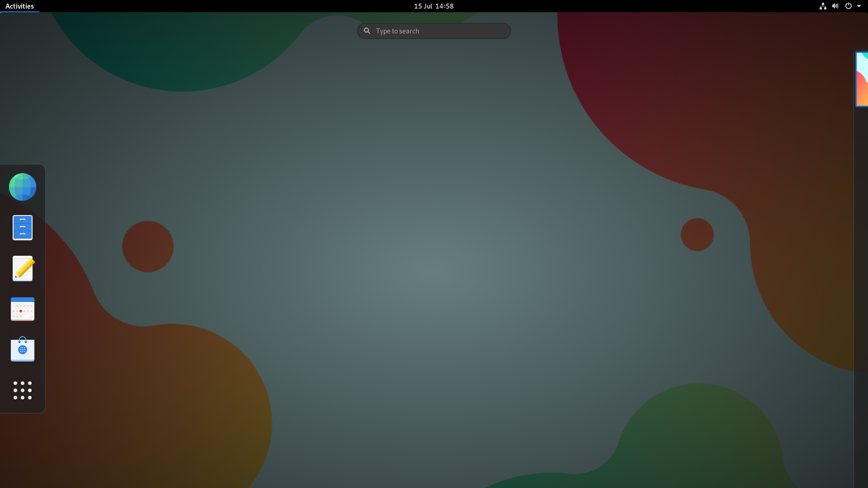
Task: Launch the Files file-cabinet icon
Action: pos(23,227)
